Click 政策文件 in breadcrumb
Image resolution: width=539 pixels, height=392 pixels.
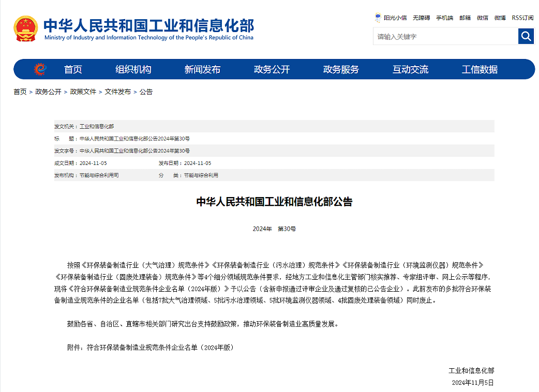83,92
